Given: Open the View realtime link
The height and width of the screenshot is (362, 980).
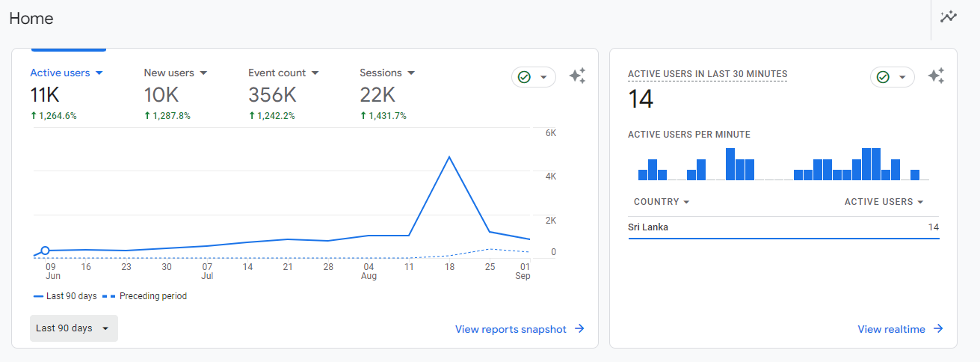Looking at the screenshot, I should (x=901, y=329).
